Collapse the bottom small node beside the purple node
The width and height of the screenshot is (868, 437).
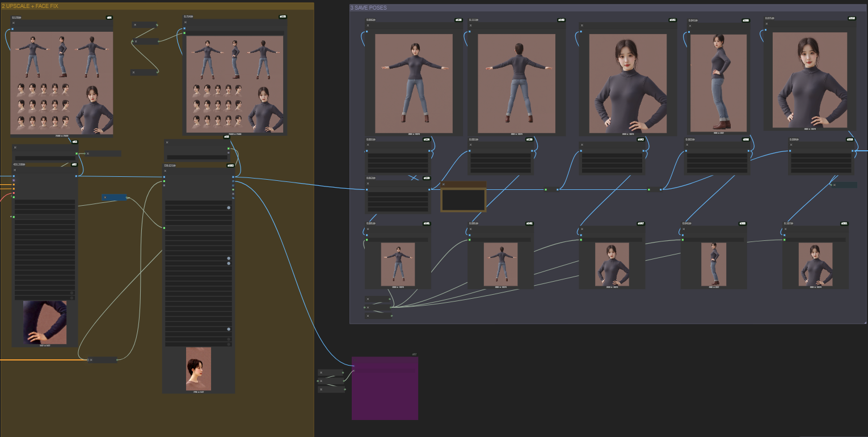[x=321, y=389]
